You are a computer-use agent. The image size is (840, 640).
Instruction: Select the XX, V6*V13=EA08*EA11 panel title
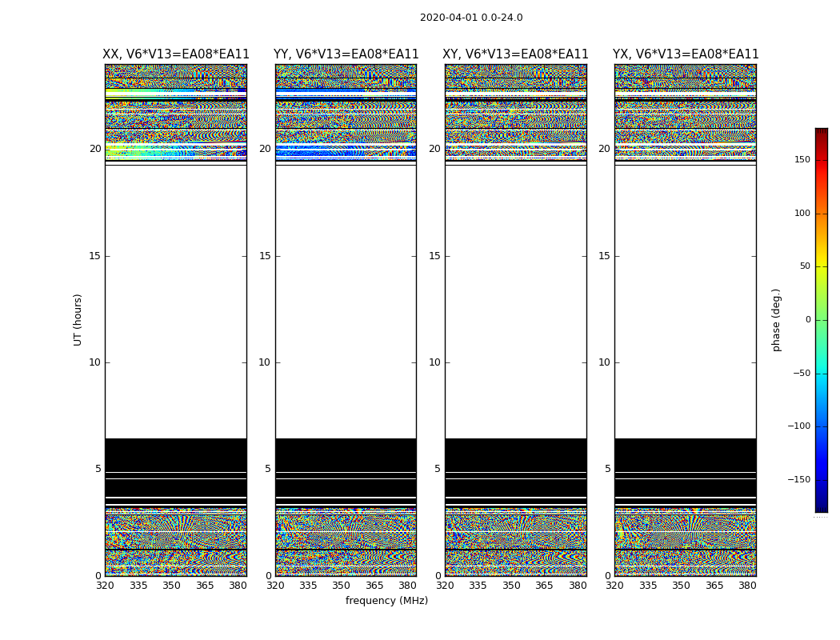(176, 54)
